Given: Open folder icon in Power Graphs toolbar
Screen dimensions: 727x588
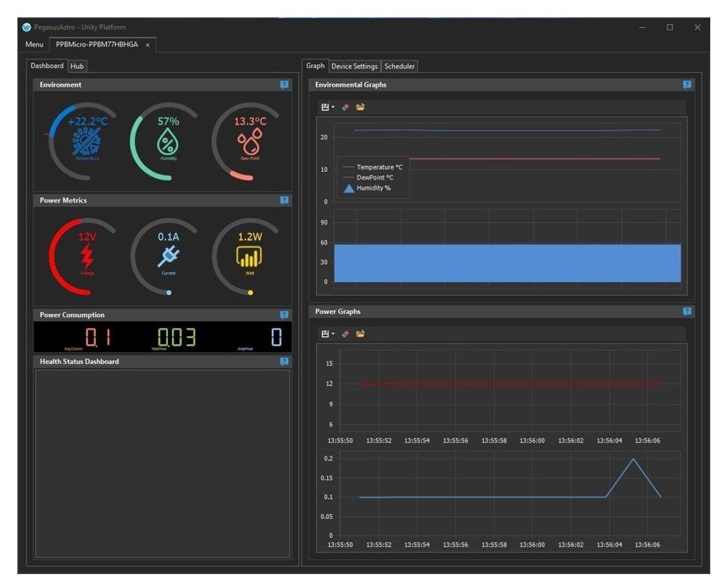Looking at the screenshot, I should pos(360,334).
